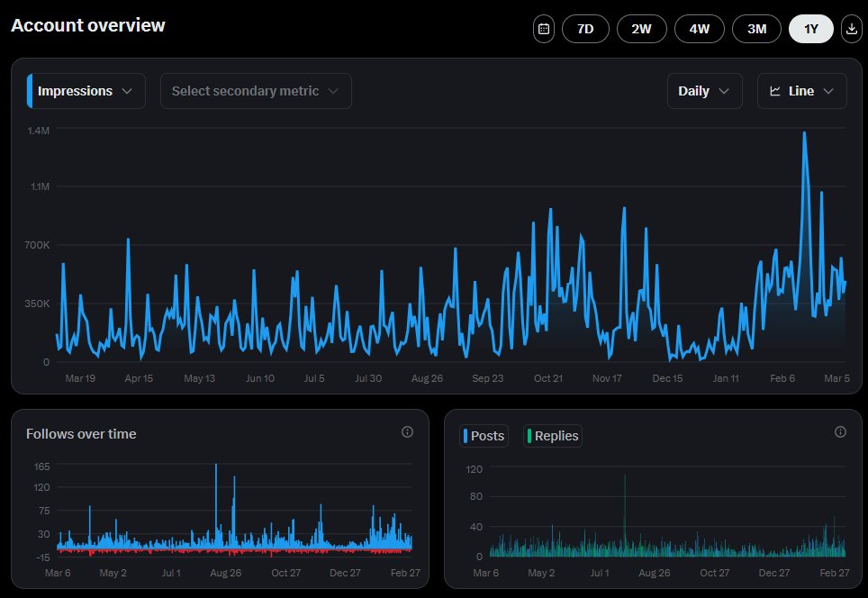Click the Jan 11 x-axis label
This screenshot has height=598, width=868.
click(726, 378)
